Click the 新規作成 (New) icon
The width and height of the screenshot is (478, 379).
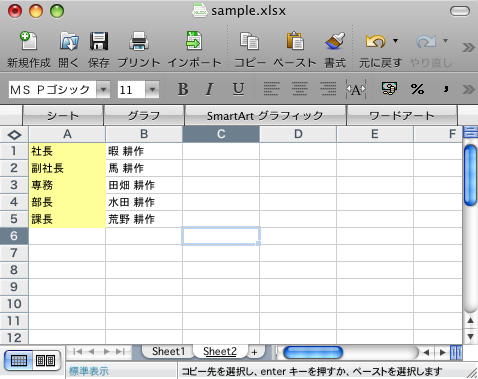(28, 41)
